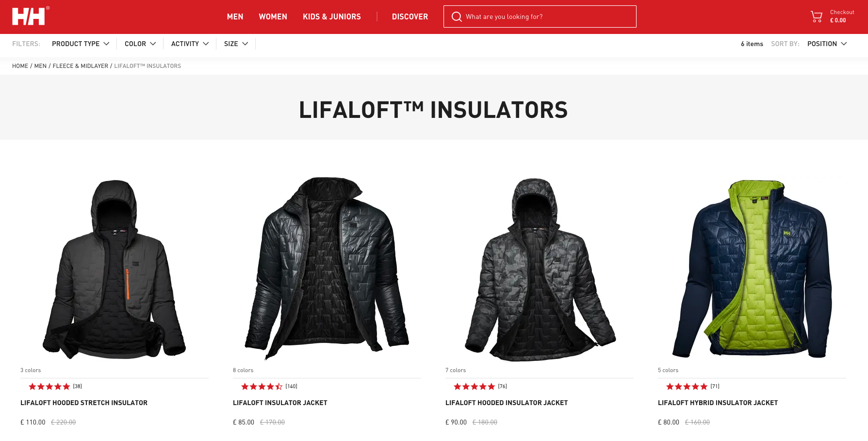Click the grey Hooded Stretch Insulator jacket image
This screenshot has height=441, width=868.
[x=114, y=269]
